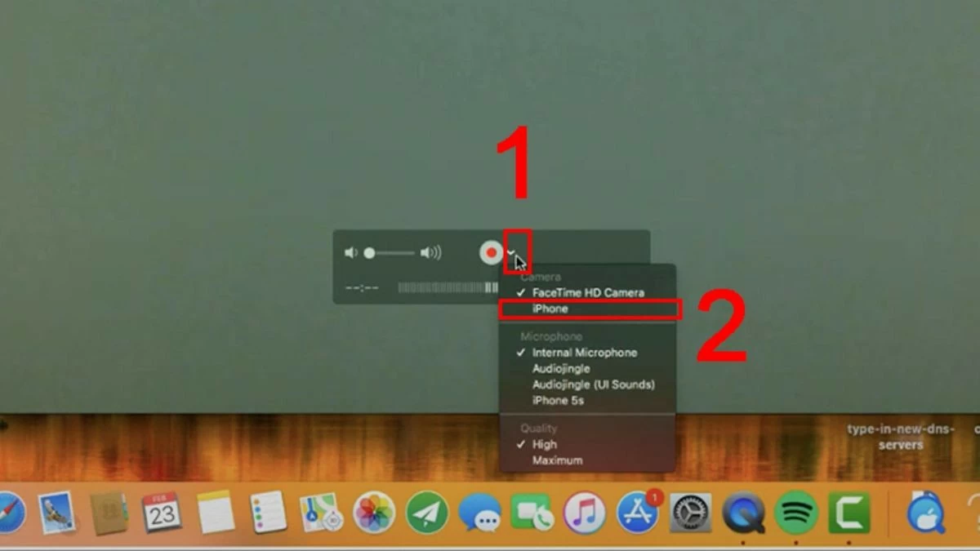The width and height of the screenshot is (980, 551).
Task: Pick Audiojingle (UI Sounds) microphone
Action: (x=593, y=384)
